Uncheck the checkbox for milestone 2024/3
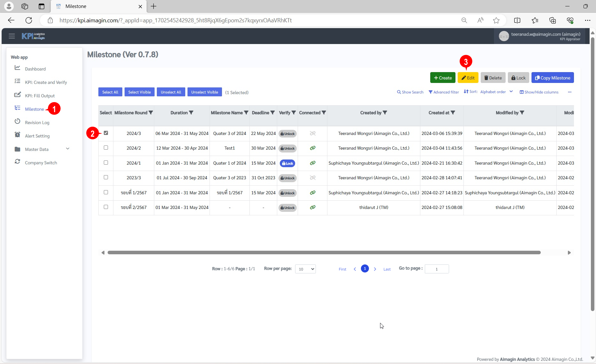This screenshot has width=596, height=364. (x=106, y=133)
